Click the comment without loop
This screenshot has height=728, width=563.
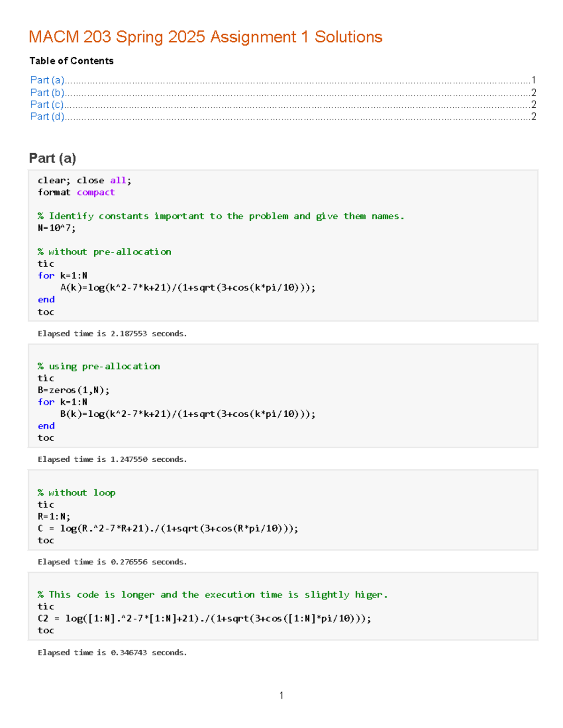click(76, 493)
